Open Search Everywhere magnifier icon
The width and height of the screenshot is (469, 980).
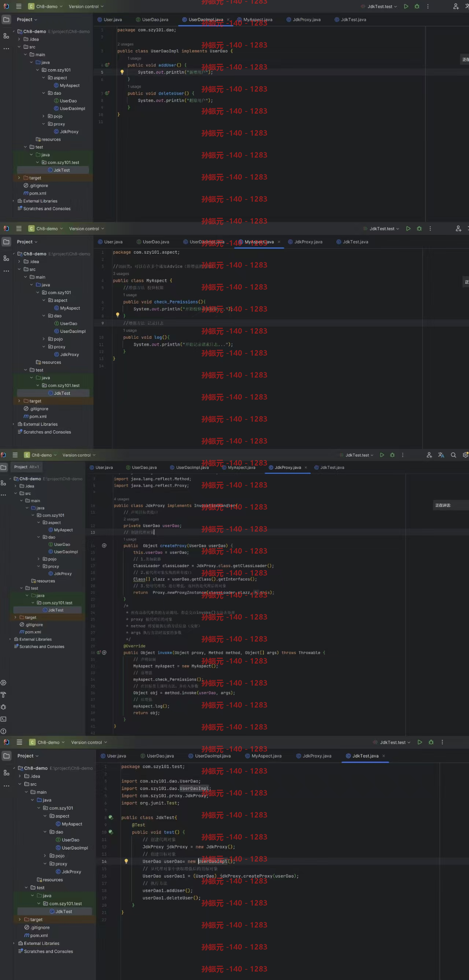[x=453, y=455]
